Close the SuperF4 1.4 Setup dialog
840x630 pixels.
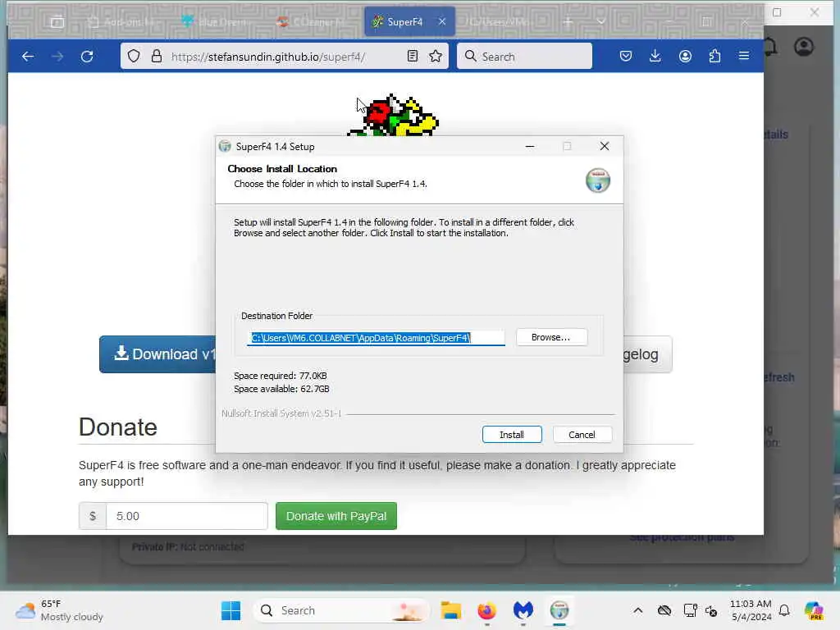coord(605,146)
